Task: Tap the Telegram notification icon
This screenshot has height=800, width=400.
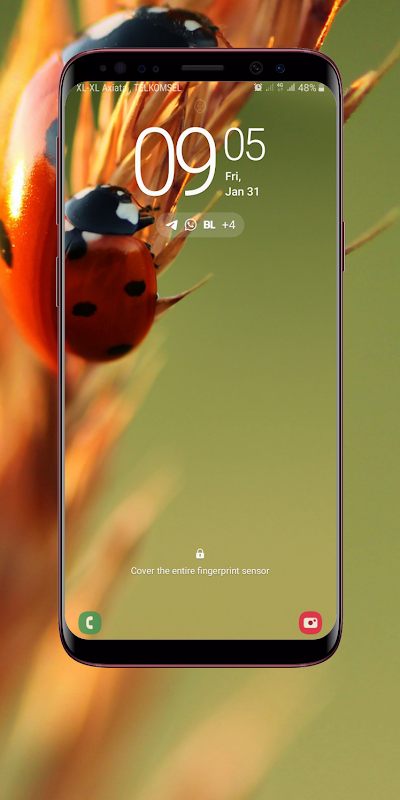Action: [x=172, y=225]
